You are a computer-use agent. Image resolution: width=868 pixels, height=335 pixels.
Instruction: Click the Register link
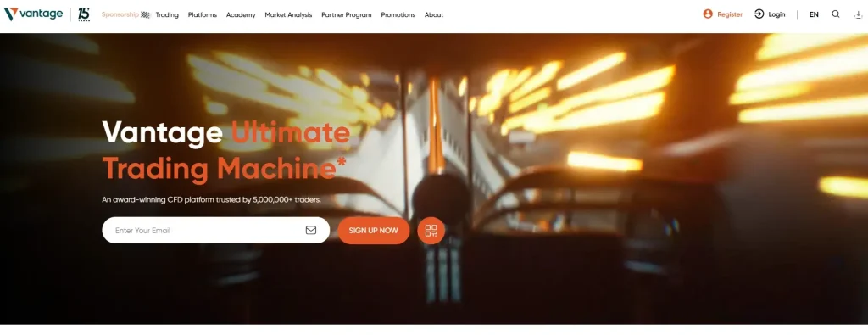(730, 15)
